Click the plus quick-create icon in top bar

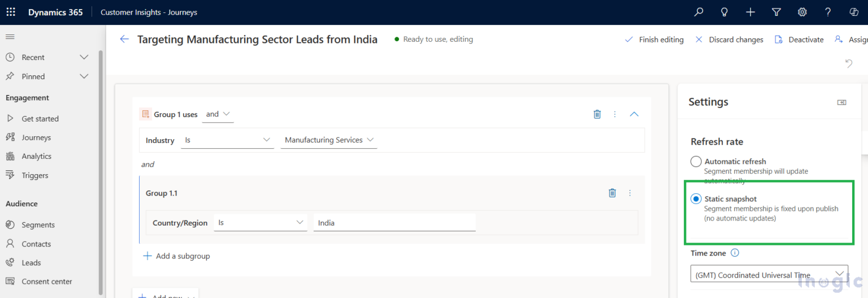click(x=750, y=12)
